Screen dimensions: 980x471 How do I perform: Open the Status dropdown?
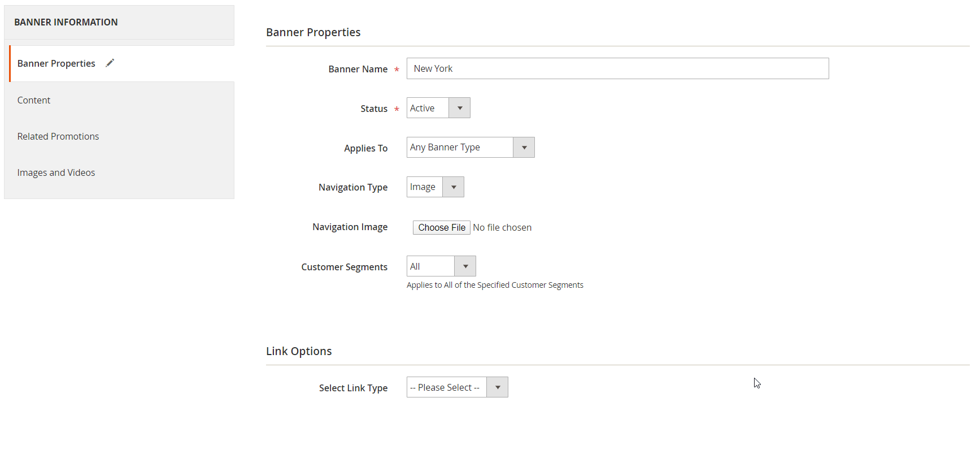438,108
